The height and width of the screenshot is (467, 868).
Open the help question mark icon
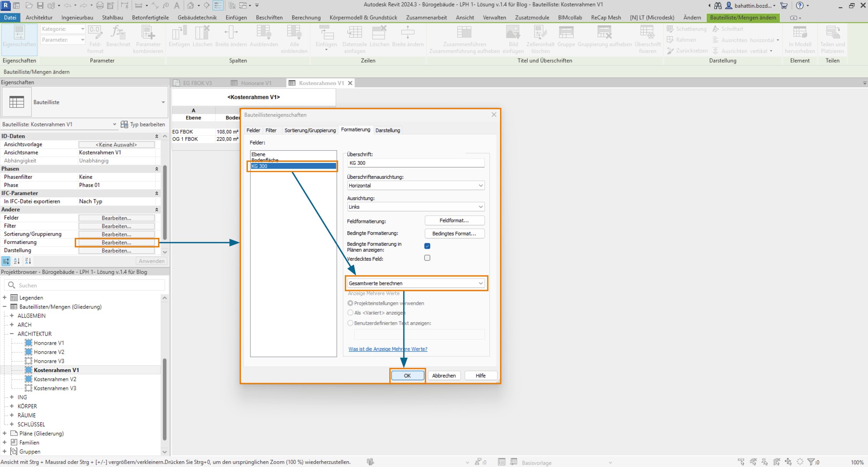point(800,5)
